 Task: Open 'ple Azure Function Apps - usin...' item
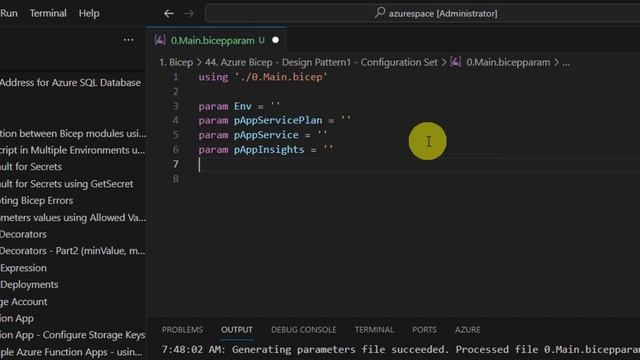point(71,351)
